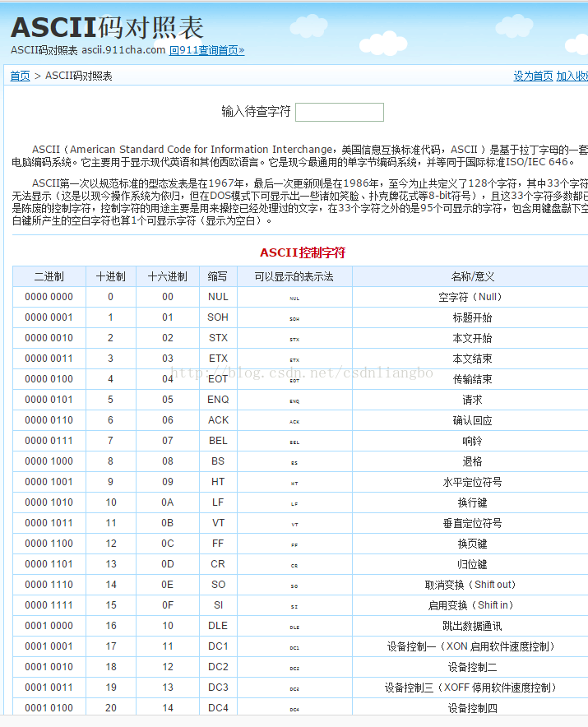Select the NUL abbreviation cell
The height and width of the screenshot is (727, 588).
(x=218, y=297)
